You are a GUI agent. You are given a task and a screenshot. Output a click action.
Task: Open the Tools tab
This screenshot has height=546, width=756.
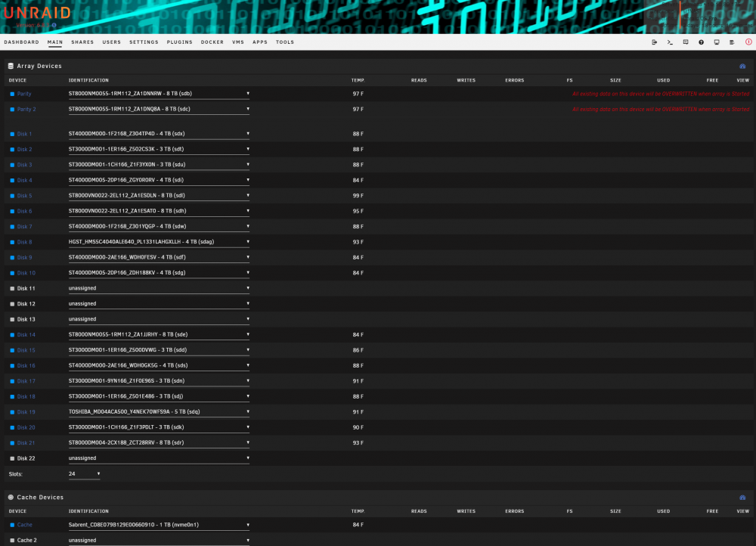tap(285, 42)
